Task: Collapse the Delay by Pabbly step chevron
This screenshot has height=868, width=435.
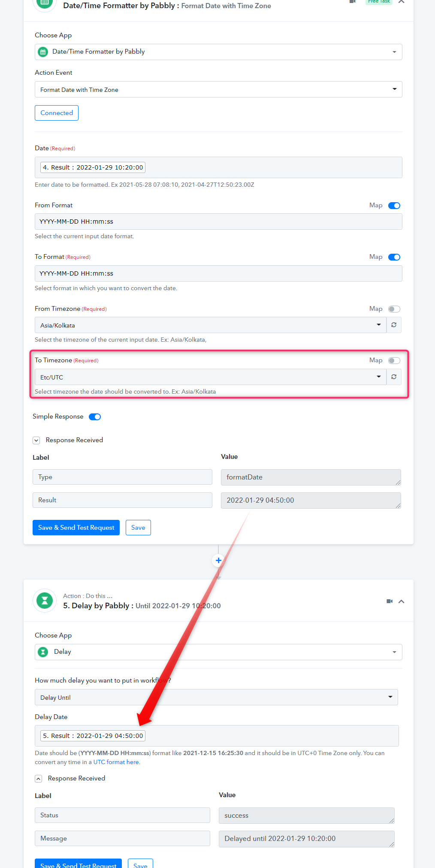Action: (402, 601)
